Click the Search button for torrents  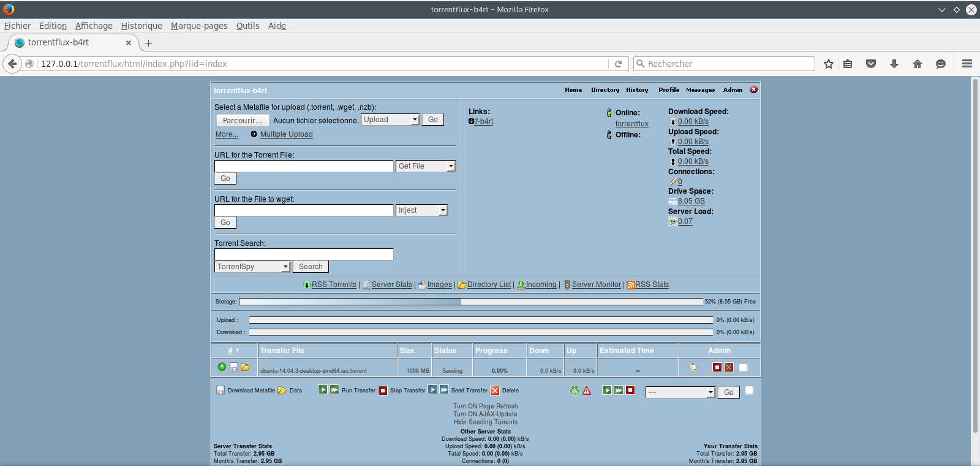311,267
